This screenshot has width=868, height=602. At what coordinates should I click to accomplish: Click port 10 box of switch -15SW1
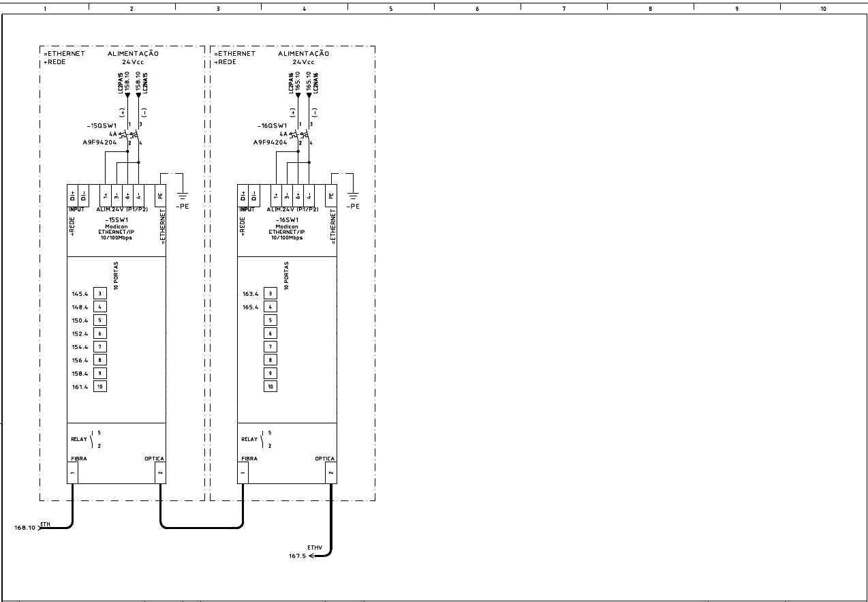[99, 387]
